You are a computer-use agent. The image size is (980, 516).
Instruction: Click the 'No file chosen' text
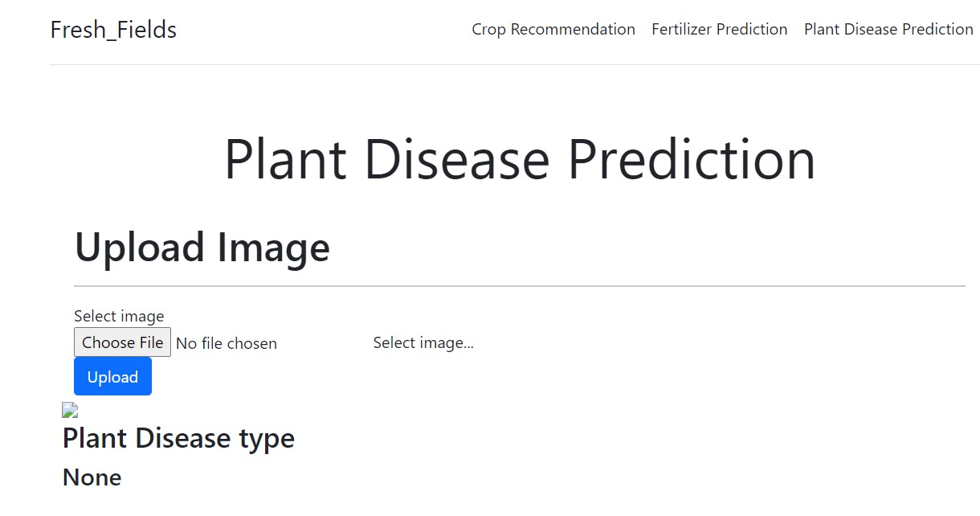[x=227, y=344]
